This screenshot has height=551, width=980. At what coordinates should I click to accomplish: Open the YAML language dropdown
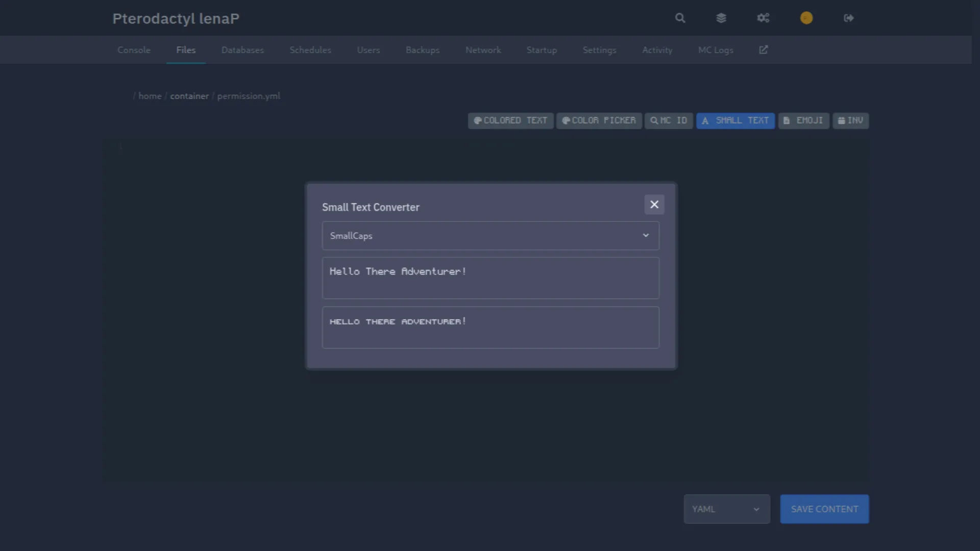726,509
